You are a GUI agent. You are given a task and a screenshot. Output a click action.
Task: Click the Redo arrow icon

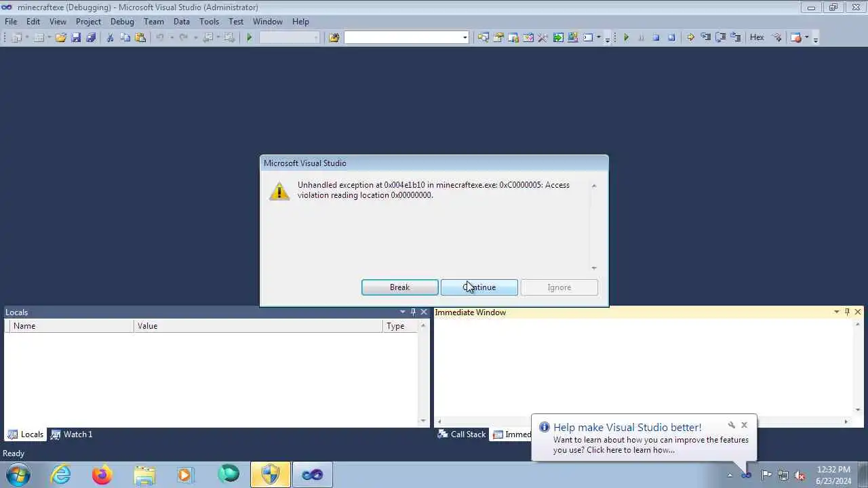pos(184,37)
